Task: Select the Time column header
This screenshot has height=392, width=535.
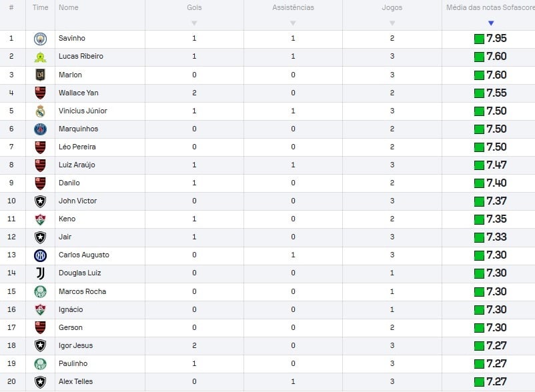Action: pyautogui.click(x=40, y=7)
